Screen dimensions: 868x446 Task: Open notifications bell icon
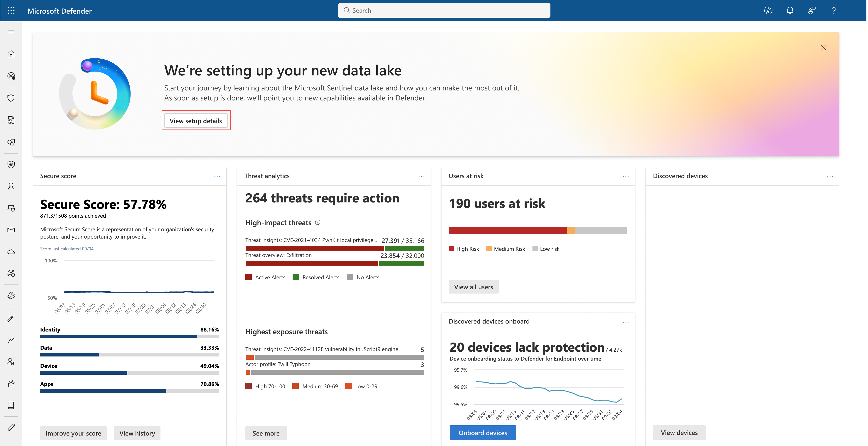click(x=790, y=10)
